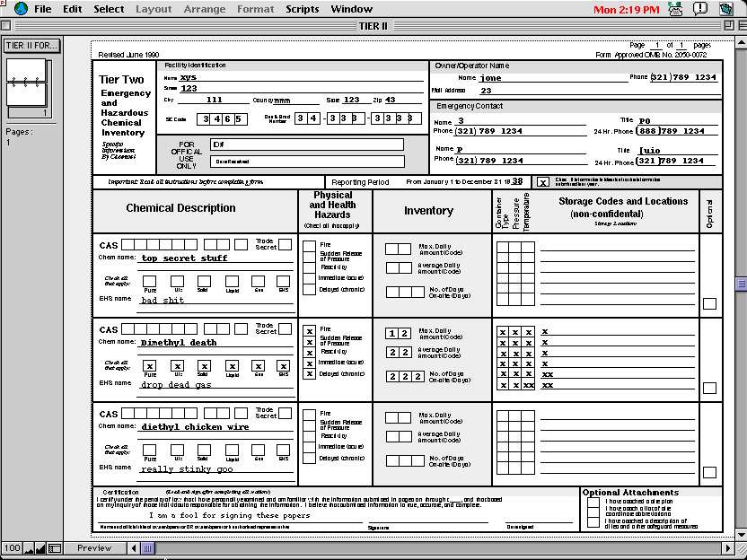Click the 'Revised June 1990' text

128,55
